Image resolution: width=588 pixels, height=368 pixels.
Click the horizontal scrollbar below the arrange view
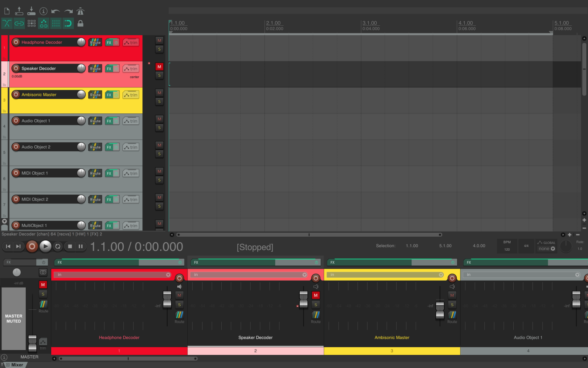tap(309, 235)
